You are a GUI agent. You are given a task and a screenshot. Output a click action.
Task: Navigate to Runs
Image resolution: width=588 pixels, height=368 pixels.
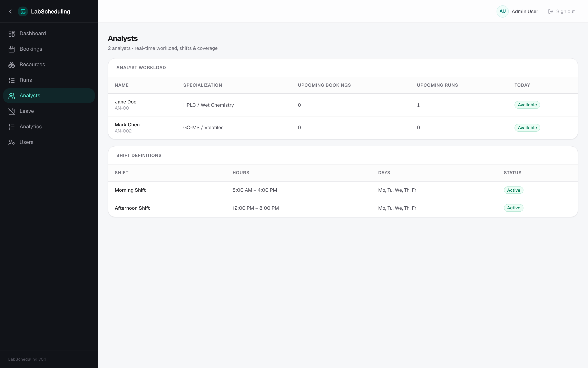[49, 80]
